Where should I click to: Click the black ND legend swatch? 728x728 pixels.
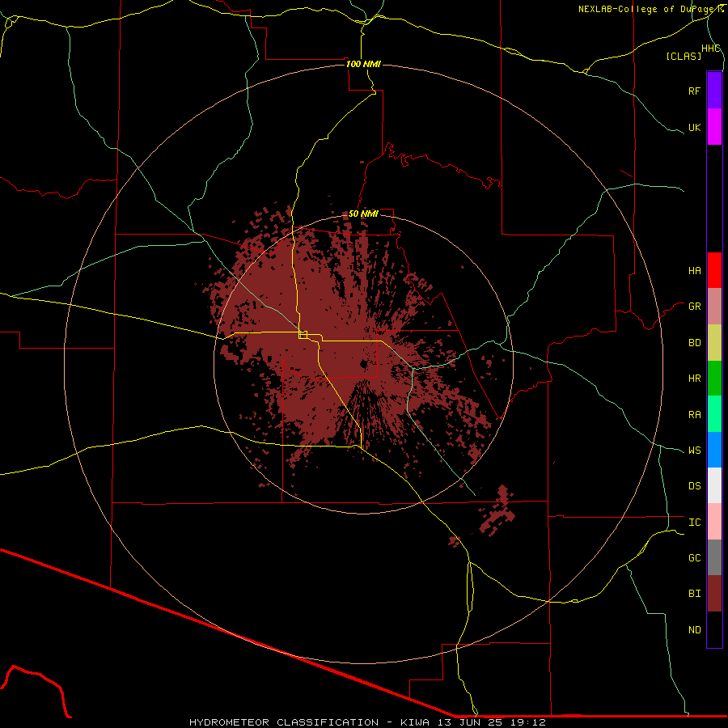(x=714, y=629)
